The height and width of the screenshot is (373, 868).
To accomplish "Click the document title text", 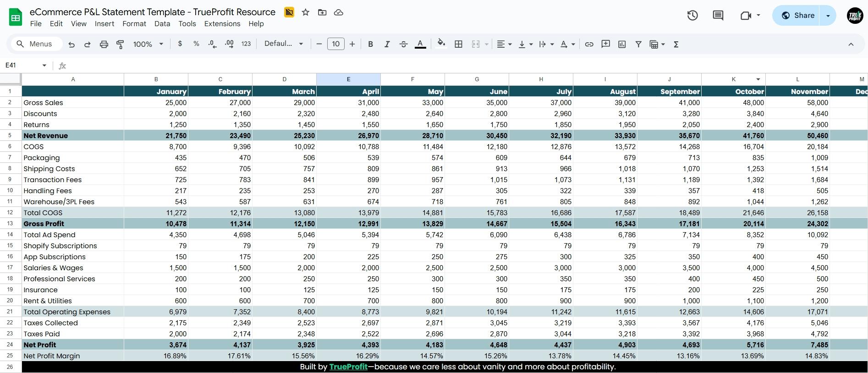I will pos(153,12).
